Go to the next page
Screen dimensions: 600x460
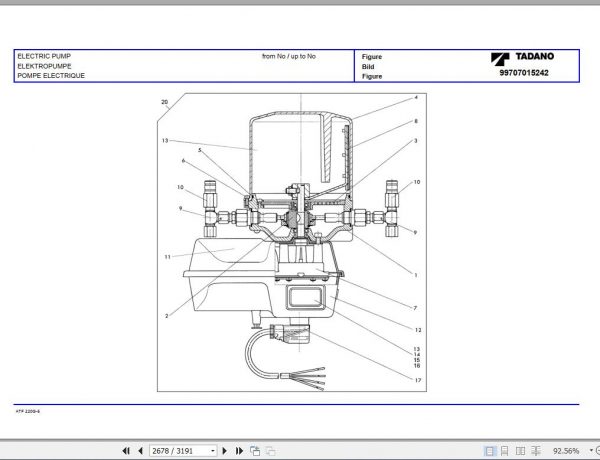coord(225,451)
